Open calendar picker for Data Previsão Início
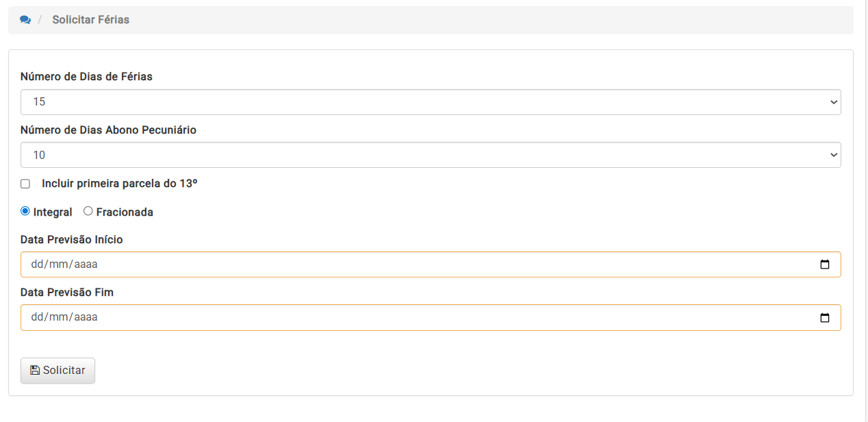The height and width of the screenshot is (422, 868). pos(825,264)
